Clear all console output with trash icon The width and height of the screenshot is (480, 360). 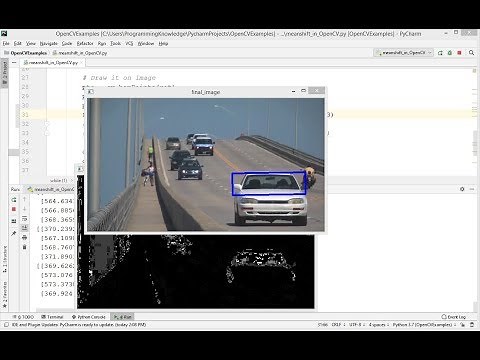point(24,247)
